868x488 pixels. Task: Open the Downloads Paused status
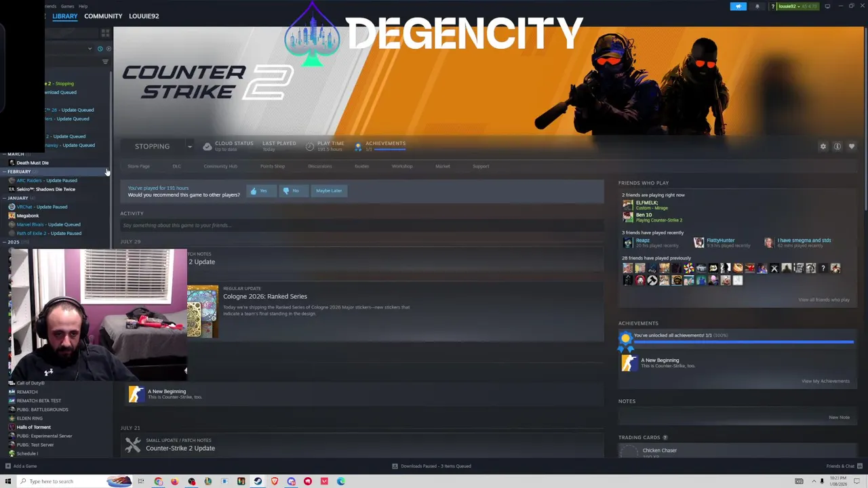click(x=432, y=466)
